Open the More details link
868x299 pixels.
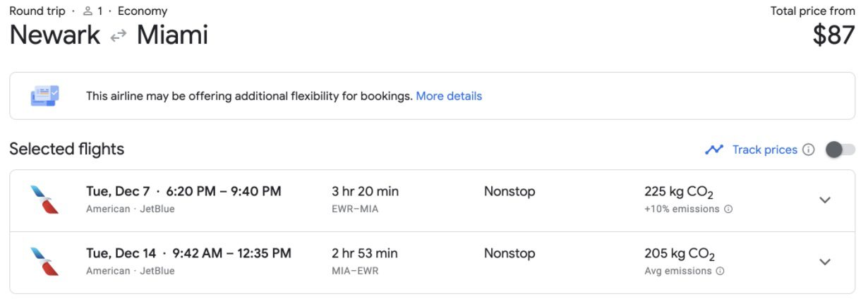pyautogui.click(x=449, y=96)
